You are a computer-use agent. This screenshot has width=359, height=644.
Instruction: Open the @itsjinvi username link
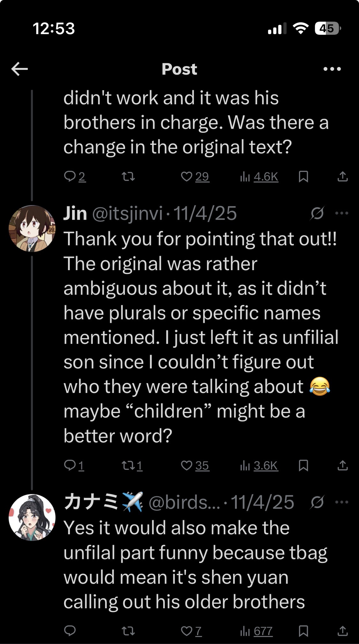[x=128, y=213]
